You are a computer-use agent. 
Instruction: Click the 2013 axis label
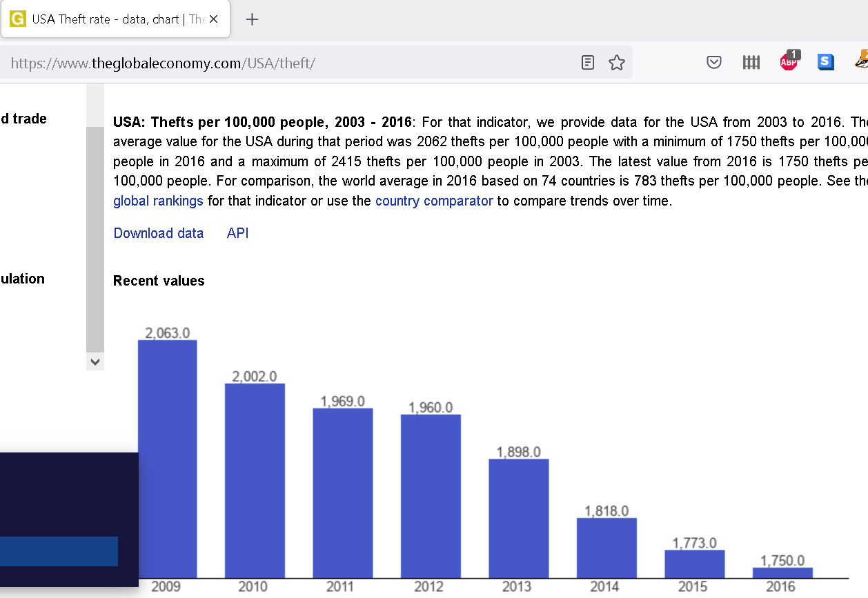[517, 587]
